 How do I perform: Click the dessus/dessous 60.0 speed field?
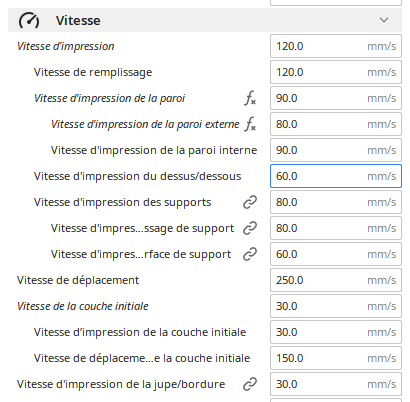tap(336, 176)
